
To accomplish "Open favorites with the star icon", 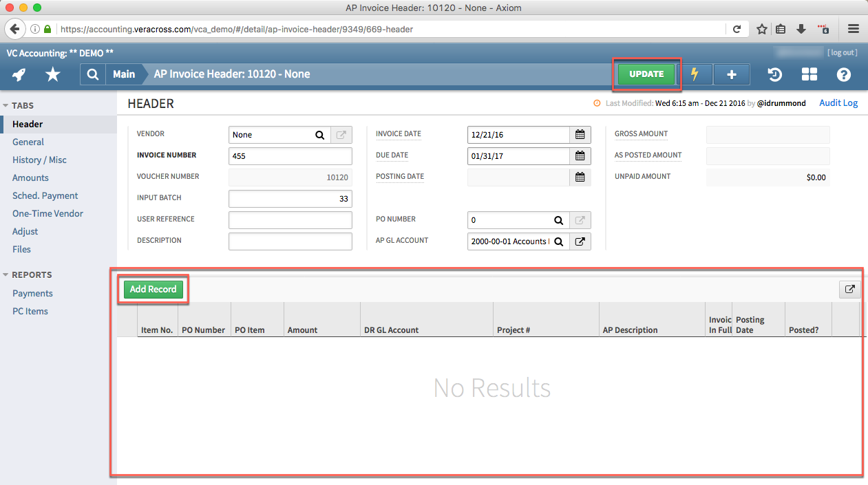I will coord(52,74).
